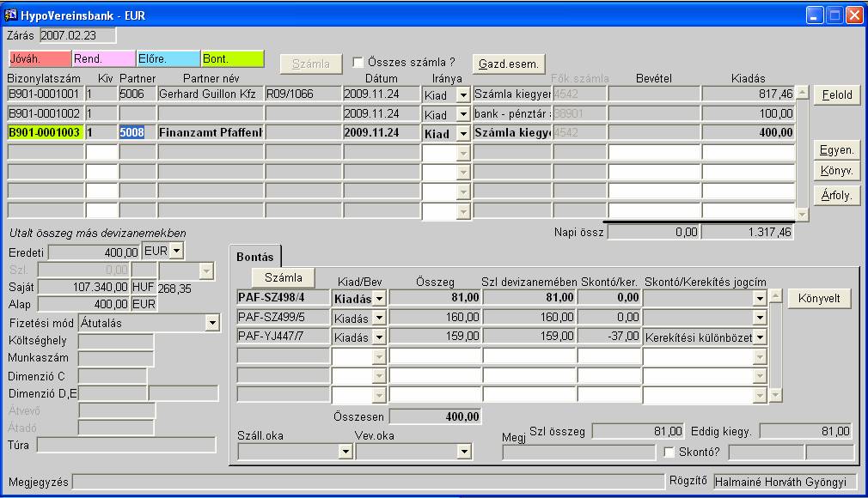Select invoice PAF-SZ498/4

[283, 298]
